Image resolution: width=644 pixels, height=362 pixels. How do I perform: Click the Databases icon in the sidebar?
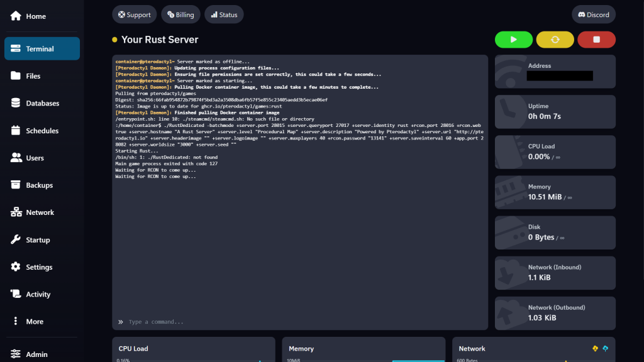click(16, 103)
